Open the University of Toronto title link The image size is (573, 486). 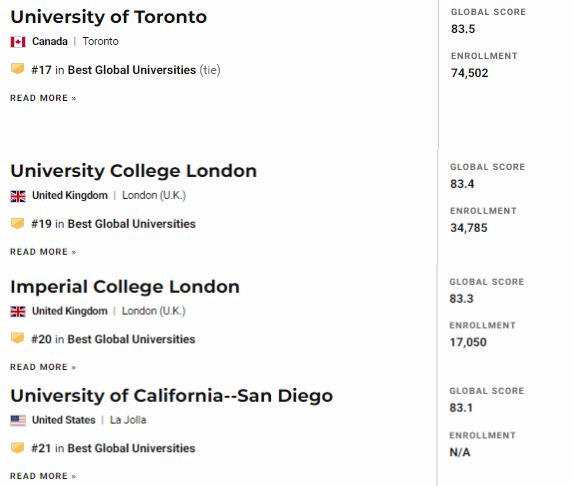(x=109, y=17)
